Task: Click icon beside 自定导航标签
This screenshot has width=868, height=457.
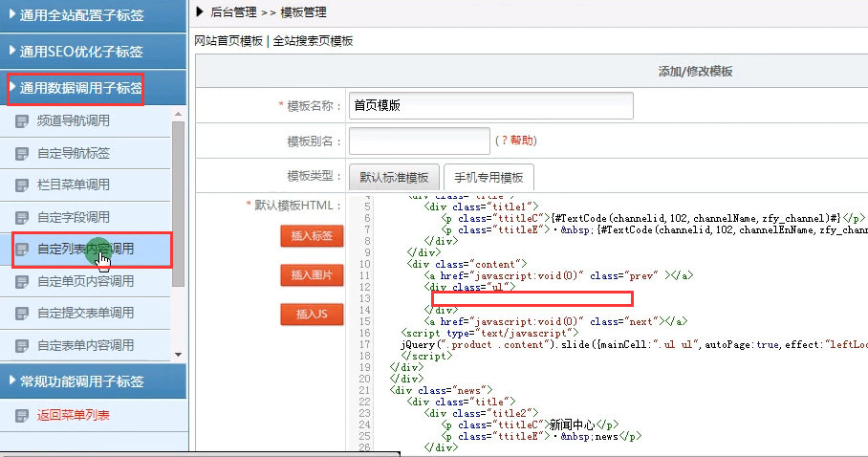Action: click(22, 153)
